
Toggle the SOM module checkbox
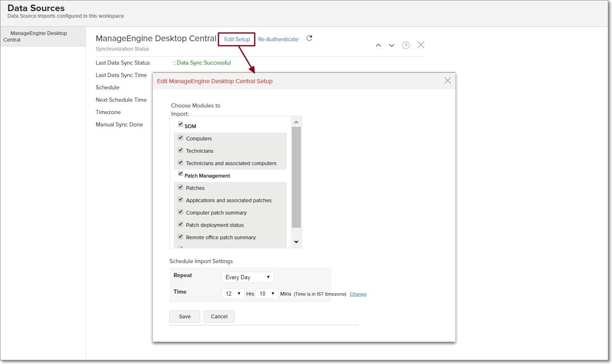click(x=181, y=124)
